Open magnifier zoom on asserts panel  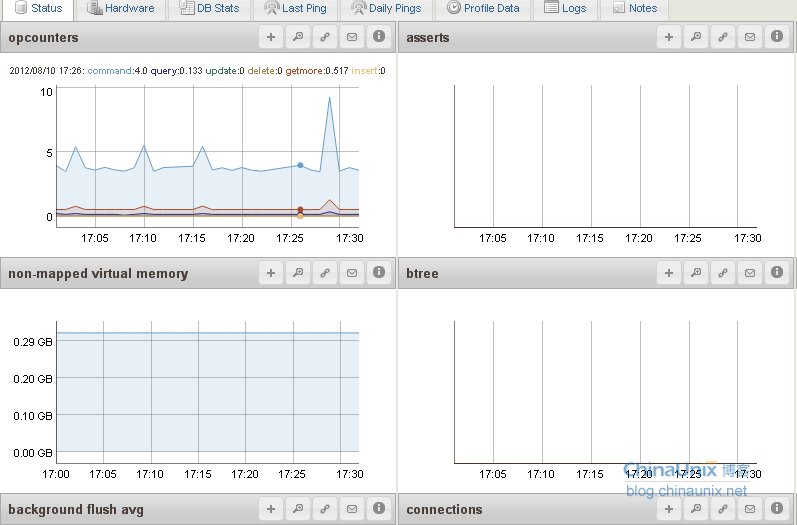pos(697,38)
